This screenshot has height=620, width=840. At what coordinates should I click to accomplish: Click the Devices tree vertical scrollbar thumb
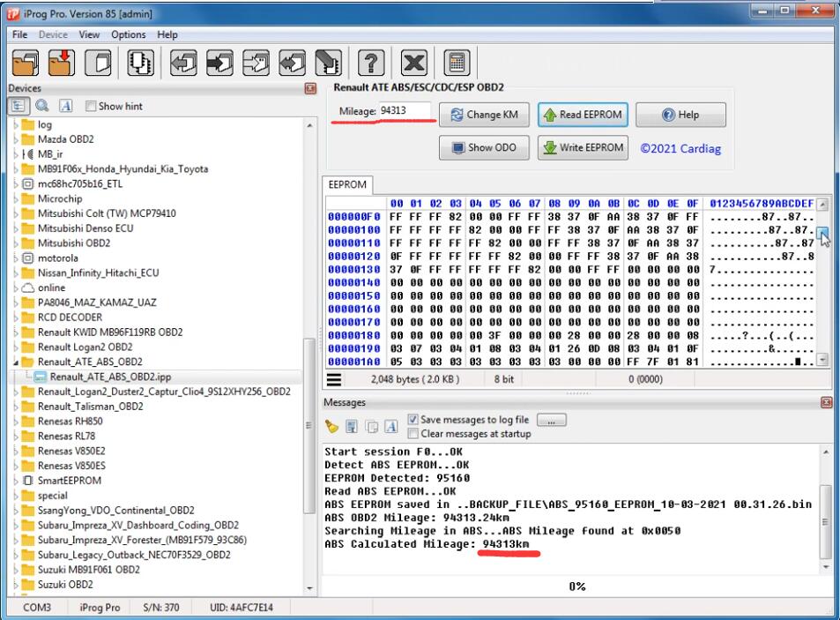309,425
